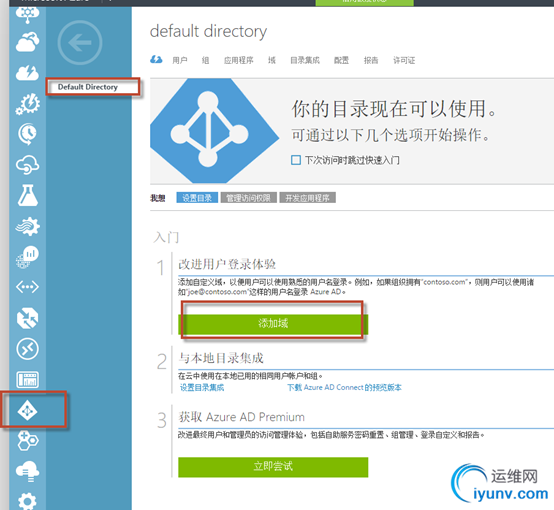Viewport: 554px width, 510px height.
Task: Switch to the 域 tab
Action: point(271,60)
